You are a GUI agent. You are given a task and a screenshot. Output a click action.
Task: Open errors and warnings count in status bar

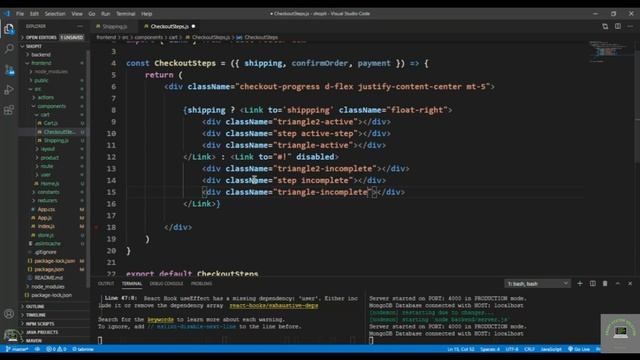pos(56,349)
